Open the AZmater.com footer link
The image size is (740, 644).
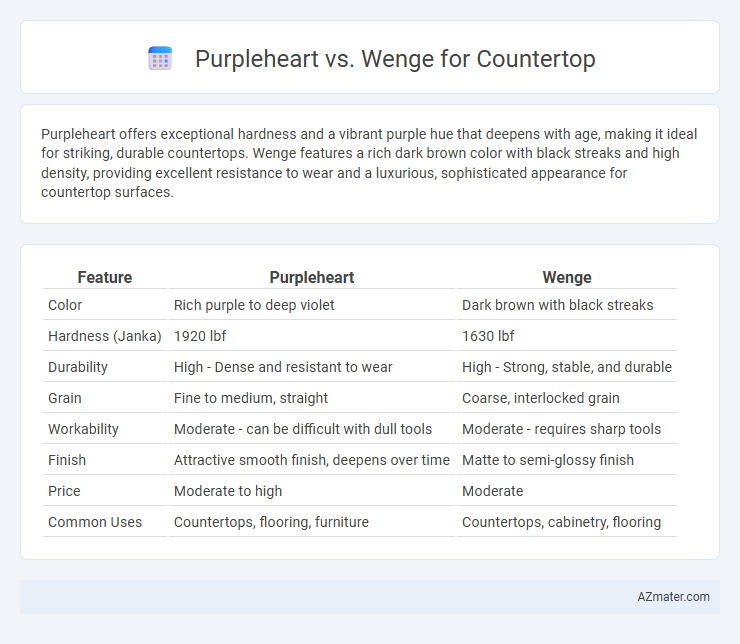tap(673, 597)
